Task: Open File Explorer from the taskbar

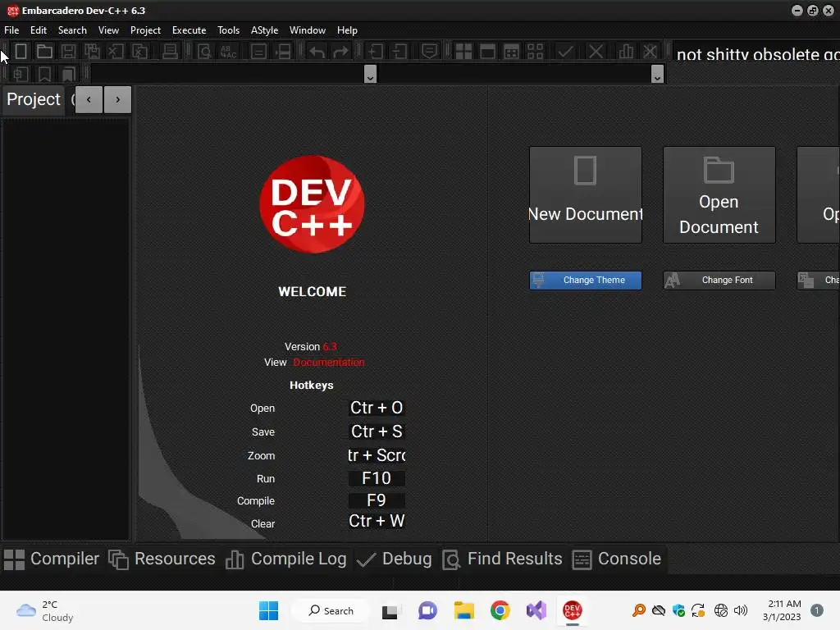Action: (x=464, y=610)
